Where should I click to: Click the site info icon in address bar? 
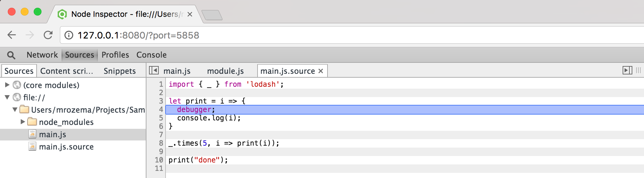[69, 35]
